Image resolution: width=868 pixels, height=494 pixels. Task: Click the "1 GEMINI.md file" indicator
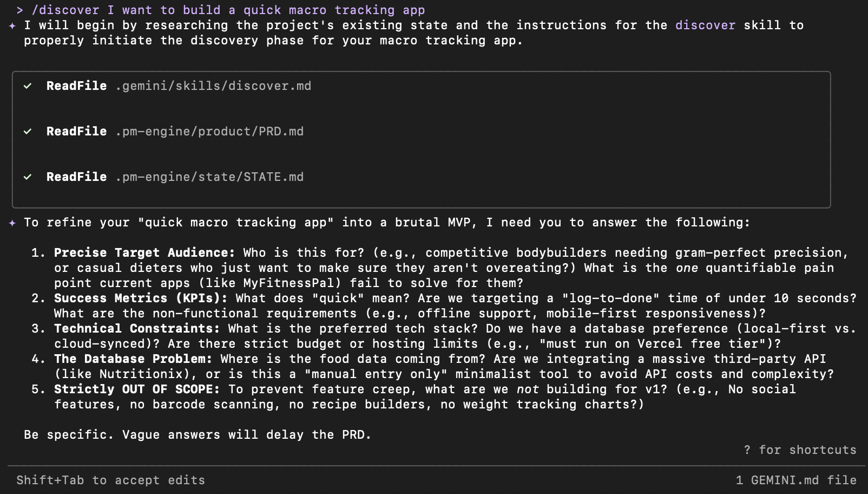click(x=795, y=480)
